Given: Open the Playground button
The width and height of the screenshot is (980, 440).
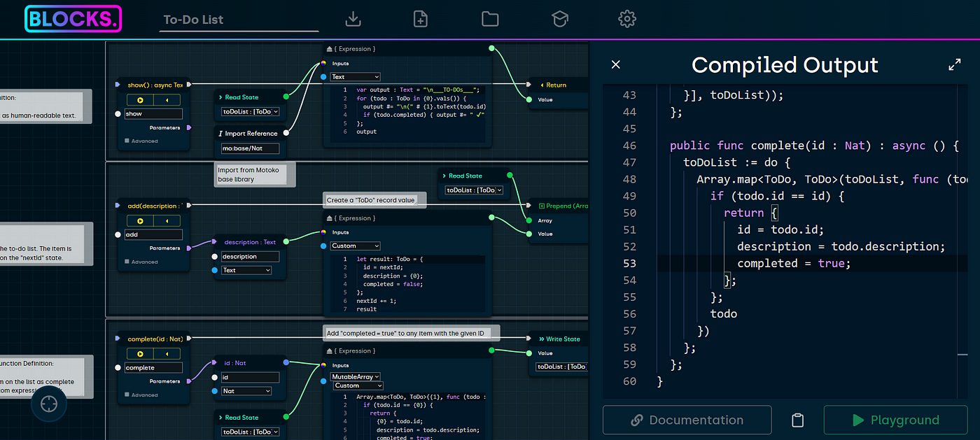Looking at the screenshot, I should (895, 420).
